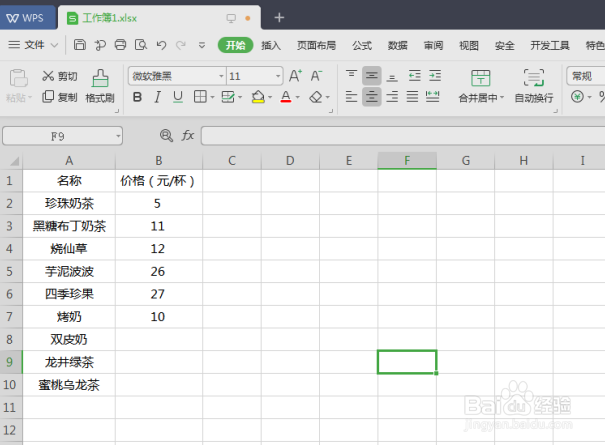Toggle justify alignment
The image size is (605, 445).
click(412, 96)
